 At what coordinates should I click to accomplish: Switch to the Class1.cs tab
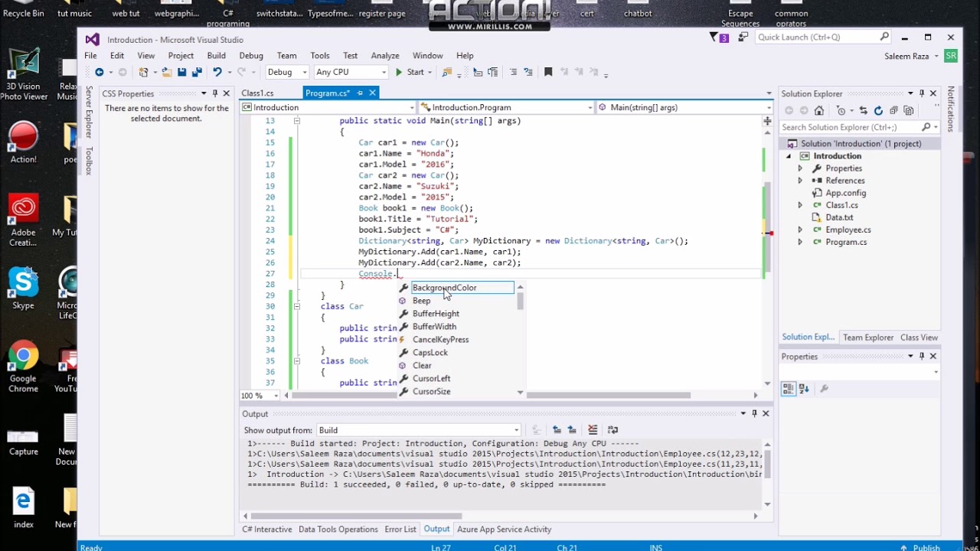[257, 93]
